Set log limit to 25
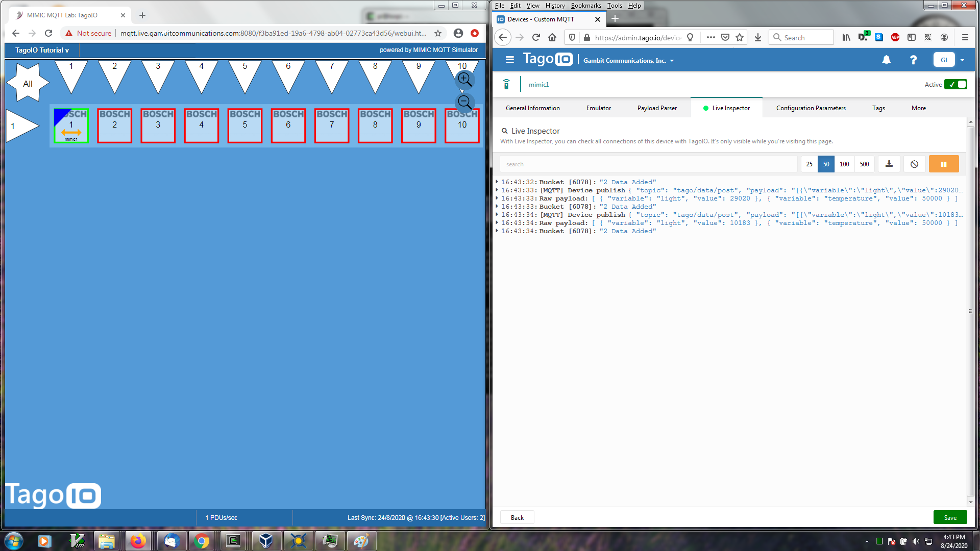The height and width of the screenshot is (551, 980). (809, 164)
